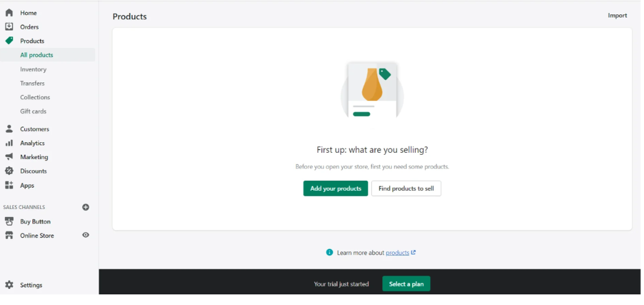The height and width of the screenshot is (305, 644).
Task: Open Transfers in the Products submenu
Action: click(x=32, y=83)
